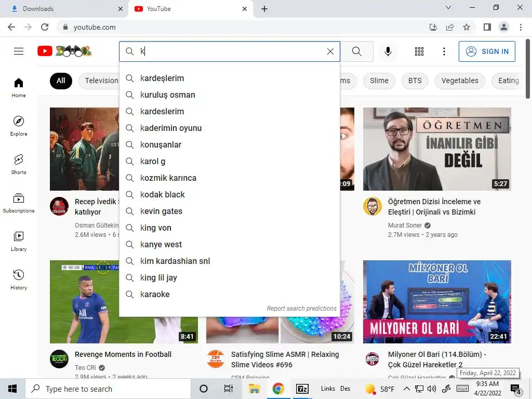This screenshot has width=532, height=399.
Task: Choose suggestion 'karaoke'
Action: [x=229, y=295]
